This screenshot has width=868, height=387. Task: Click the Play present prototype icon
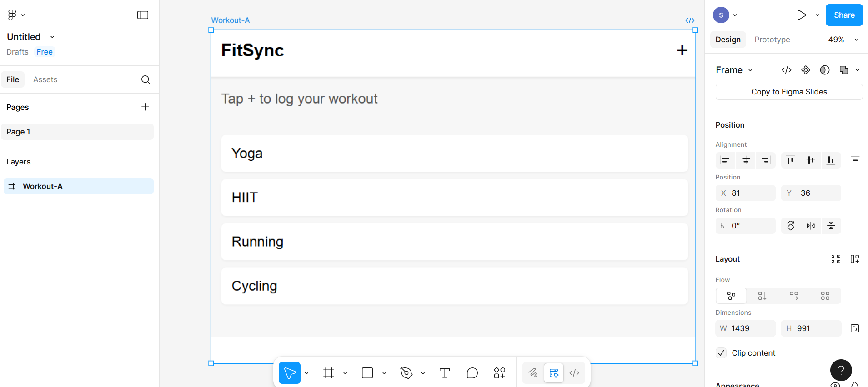pyautogui.click(x=801, y=15)
